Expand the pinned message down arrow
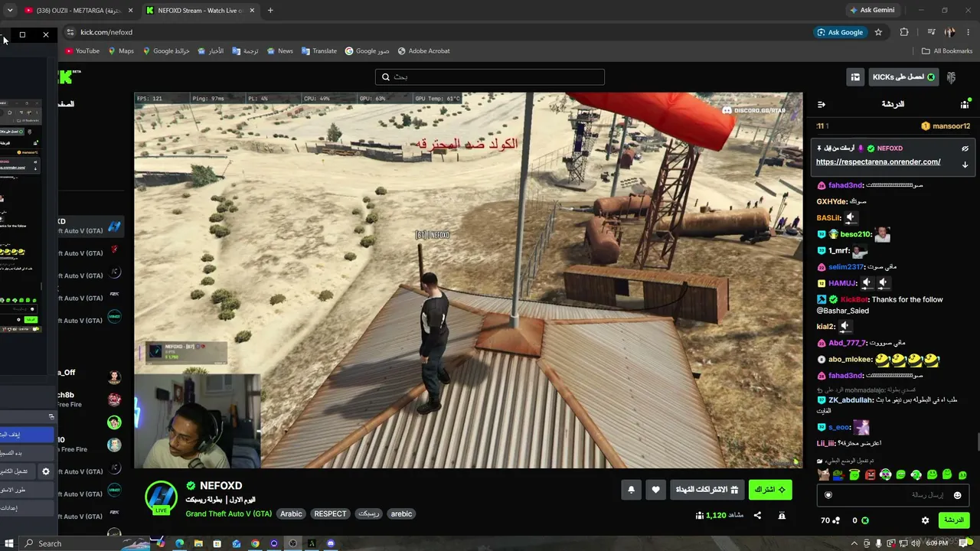 [x=965, y=164]
